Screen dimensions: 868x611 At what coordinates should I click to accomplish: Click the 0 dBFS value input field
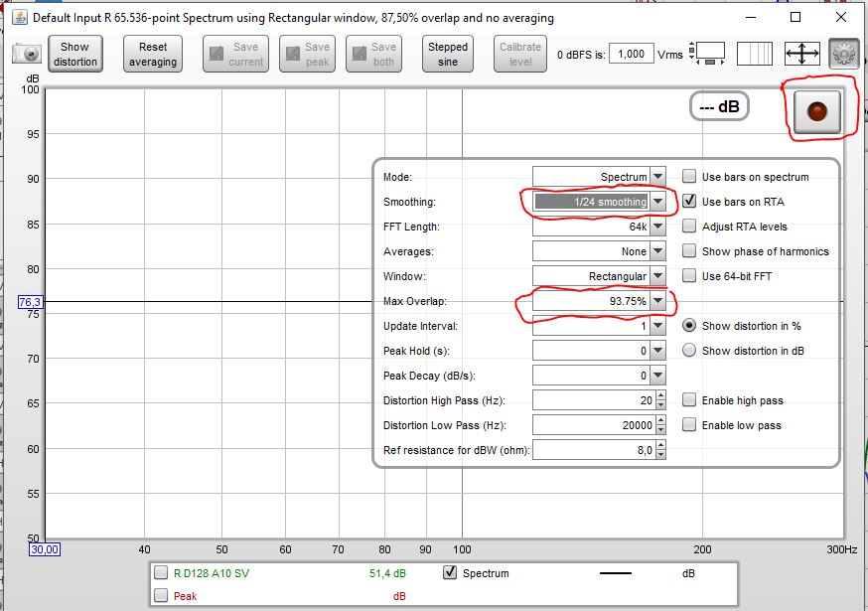631,55
